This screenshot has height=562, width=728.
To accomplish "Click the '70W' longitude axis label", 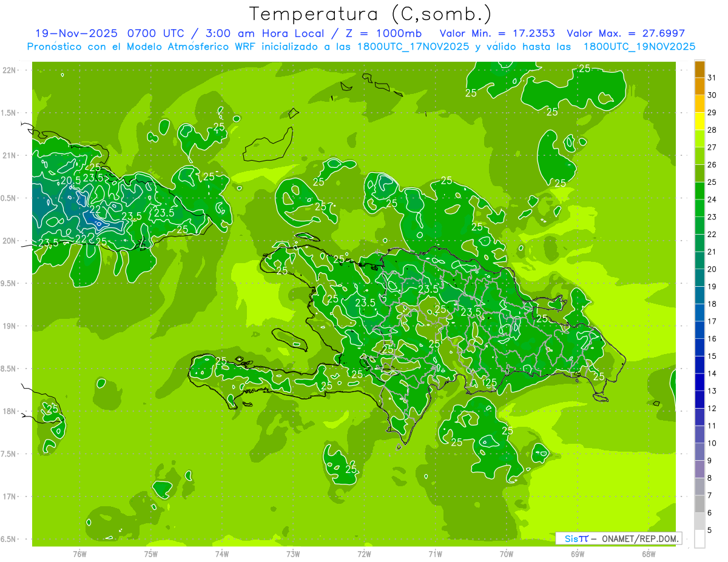I will pos(507,554).
